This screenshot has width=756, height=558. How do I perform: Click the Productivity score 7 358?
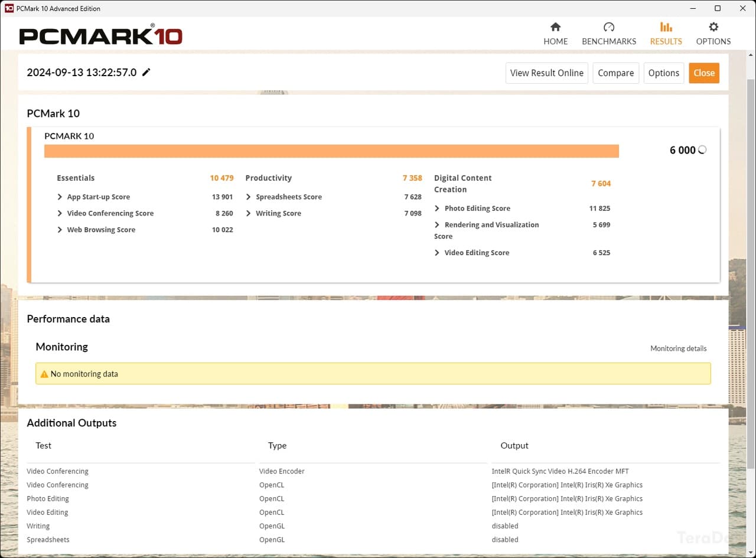pyautogui.click(x=412, y=178)
